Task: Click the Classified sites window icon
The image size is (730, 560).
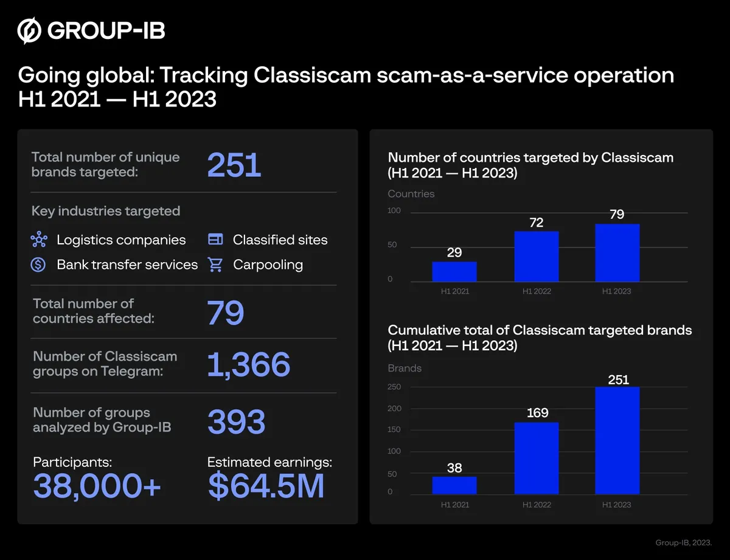Action: [x=215, y=240]
